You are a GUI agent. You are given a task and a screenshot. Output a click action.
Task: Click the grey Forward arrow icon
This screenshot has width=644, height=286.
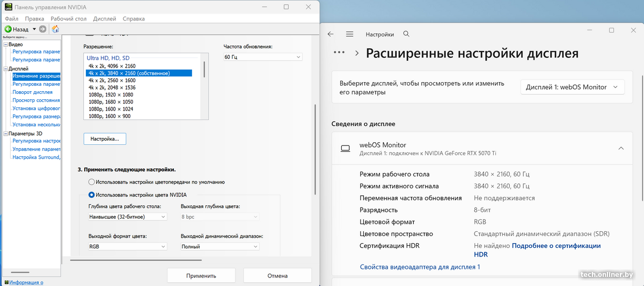coord(43,29)
